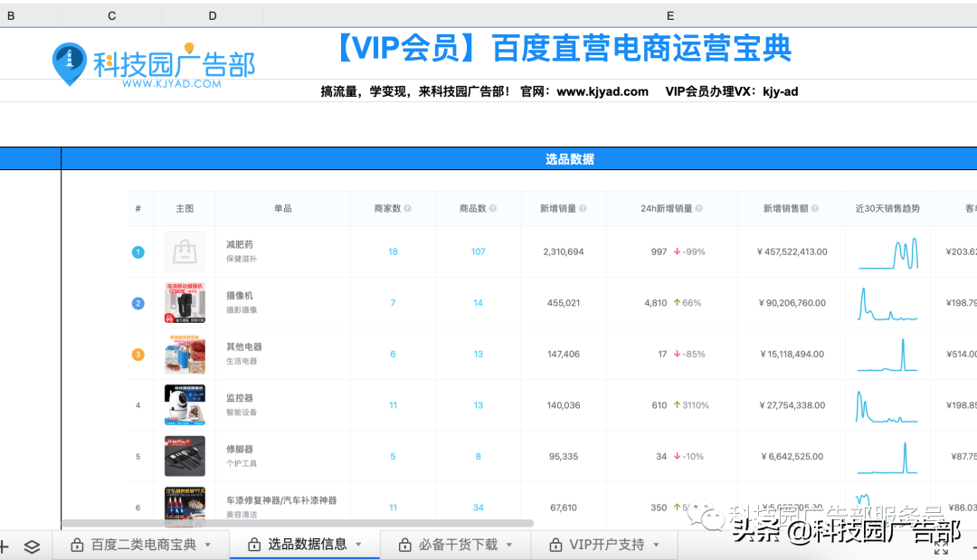Viewport: 977px width, 560px height.
Task: Open dropdown arrow on 必备干货下载 tab
Action: pyautogui.click(x=508, y=545)
